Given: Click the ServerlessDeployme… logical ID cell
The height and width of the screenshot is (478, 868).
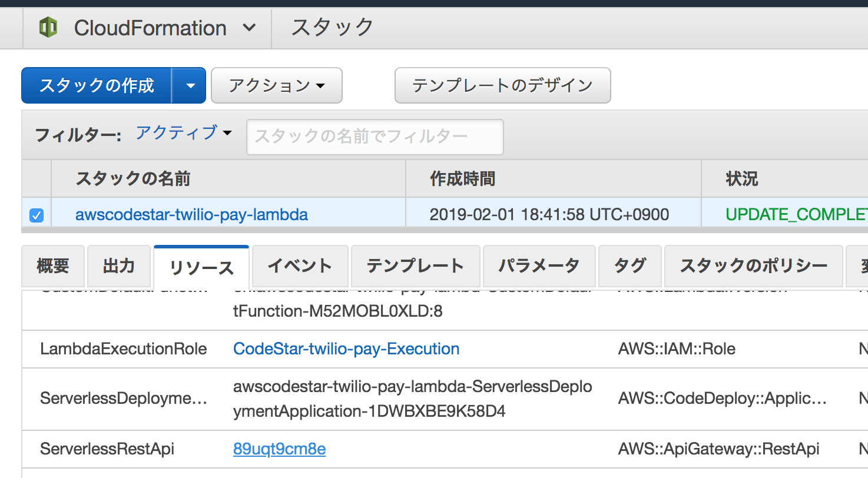Looking at the screenshot, I should click(x=124, y=399).
